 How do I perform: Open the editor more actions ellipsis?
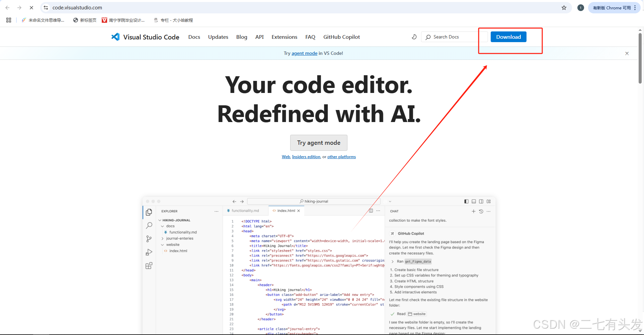[378, 211]
